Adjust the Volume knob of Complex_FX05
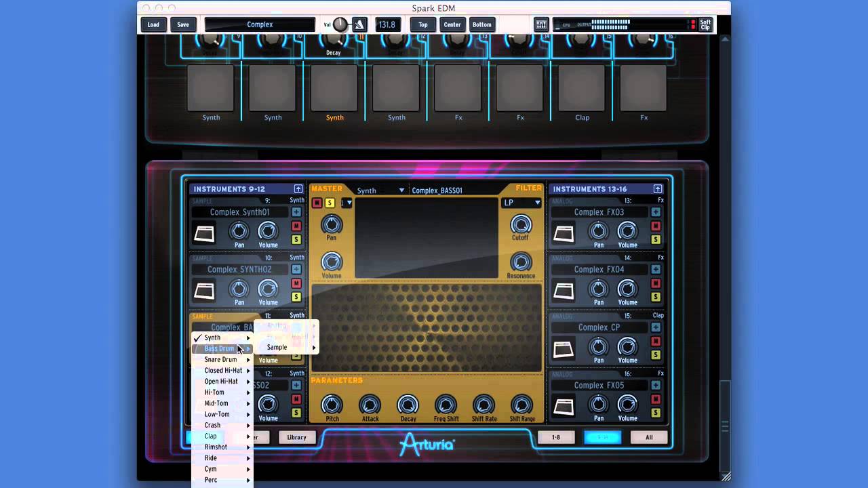Image resolution: width=868 pixels, height=488 pixels. pos(627,405)
